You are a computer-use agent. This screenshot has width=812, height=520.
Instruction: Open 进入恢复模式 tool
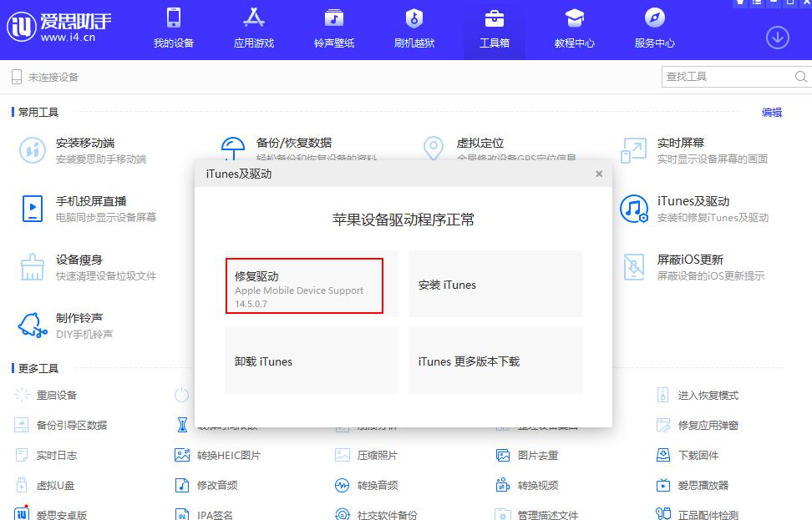pos(698,395)
